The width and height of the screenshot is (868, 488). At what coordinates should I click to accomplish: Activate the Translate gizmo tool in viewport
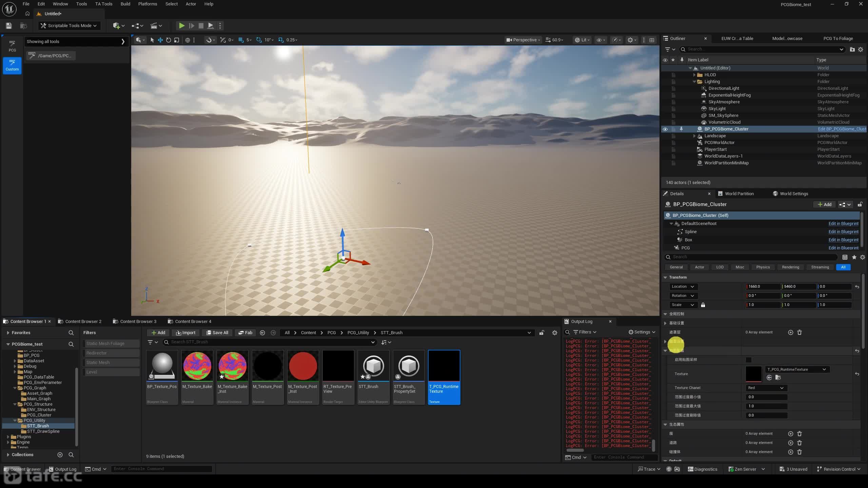[160, 40]
